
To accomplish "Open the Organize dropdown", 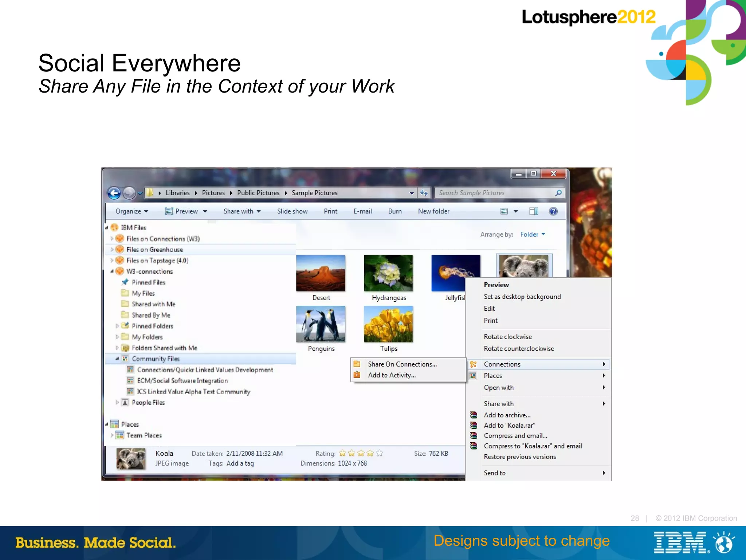I will [x=132, y=211].
